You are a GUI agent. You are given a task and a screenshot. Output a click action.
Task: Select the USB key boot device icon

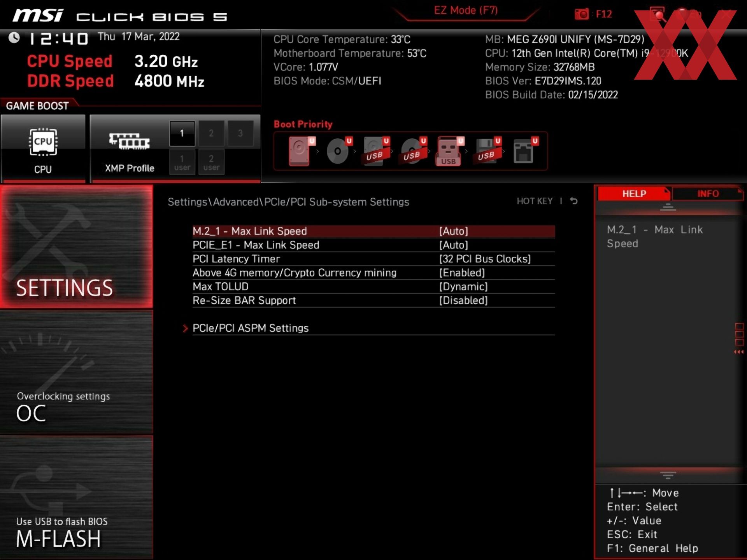tap(449, 151)
